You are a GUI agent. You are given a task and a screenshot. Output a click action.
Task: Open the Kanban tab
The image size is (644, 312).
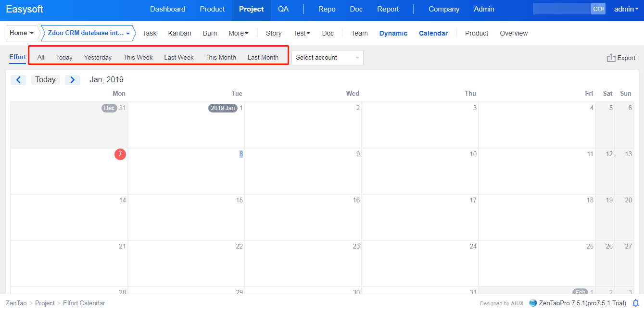click(179, 33)
